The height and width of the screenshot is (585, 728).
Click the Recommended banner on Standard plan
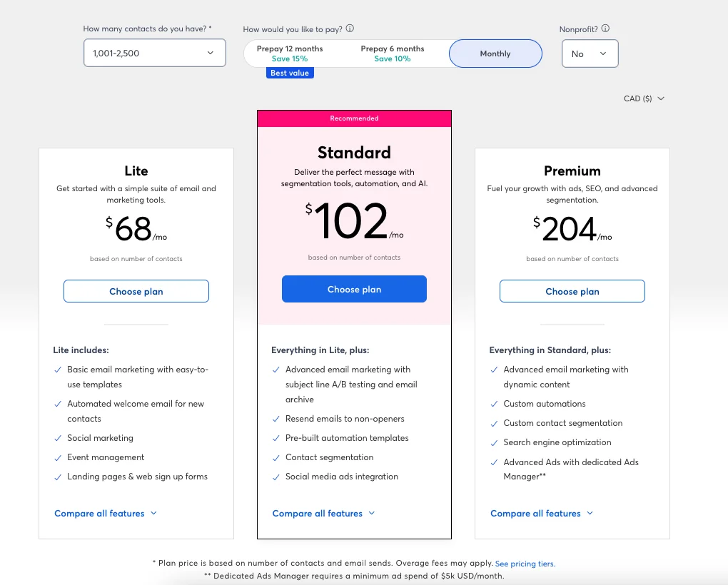tap(354, 118)
